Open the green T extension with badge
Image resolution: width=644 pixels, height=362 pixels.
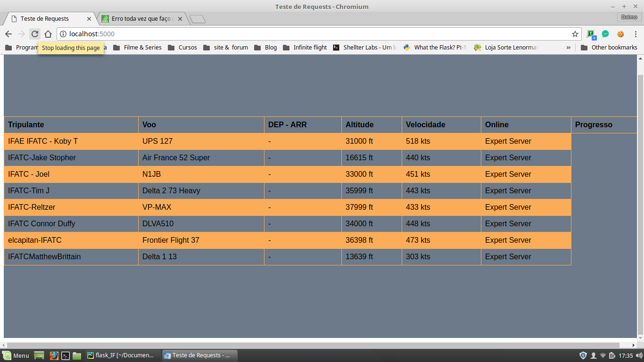591,34
